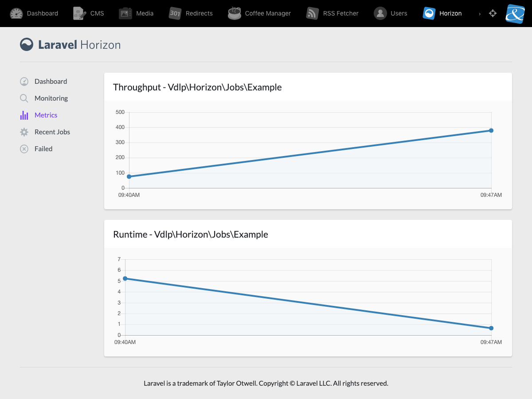Open the Users menu label
This screenshot has width=532, height=399.
click(x=399, y=13)
